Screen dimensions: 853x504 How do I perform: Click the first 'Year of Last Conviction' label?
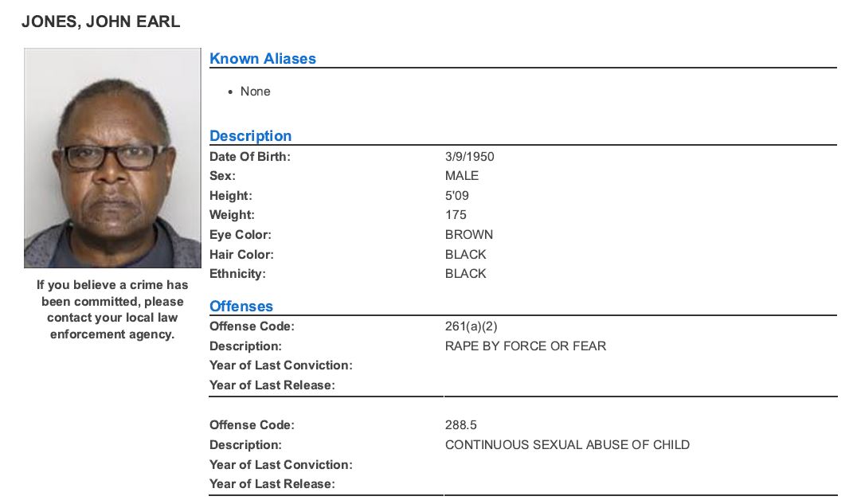point(281,365)
